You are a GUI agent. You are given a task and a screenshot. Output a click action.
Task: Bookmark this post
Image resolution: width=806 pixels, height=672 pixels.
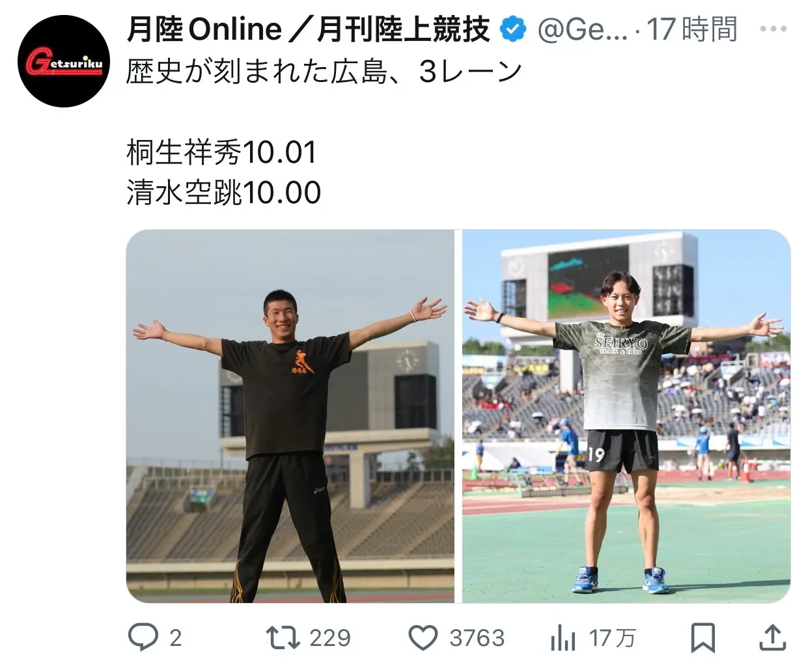click(x=703, y=637)
